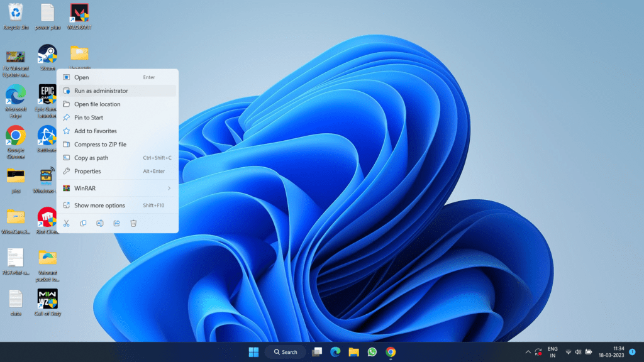Select the Battle.net desktop shortcut
The height and width of the screenshot is (362, 644).
(x=47, y=139)
